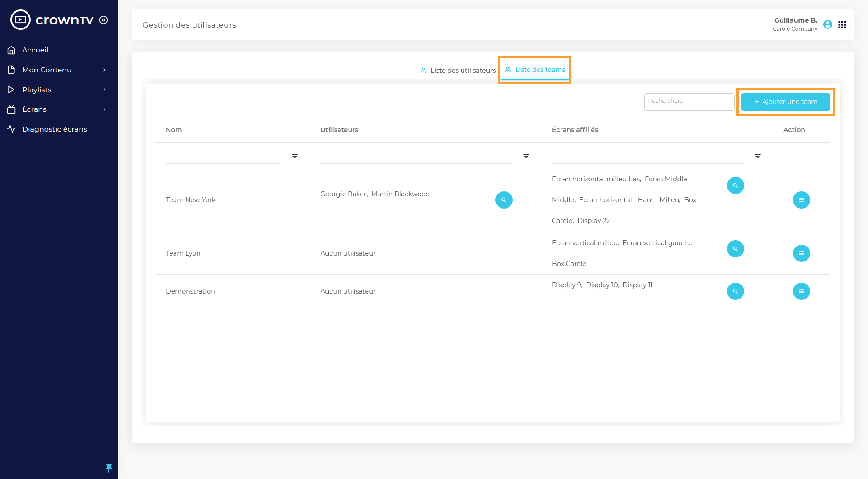The image size is (868, 479).
Task: Click Aucun utilisateur in Démonstration row
Action: (348, 291)
